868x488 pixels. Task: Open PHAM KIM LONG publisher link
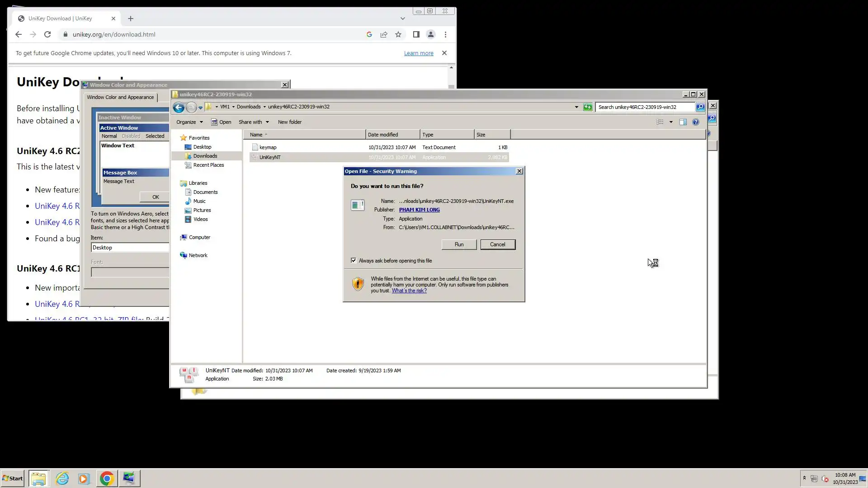419,210
